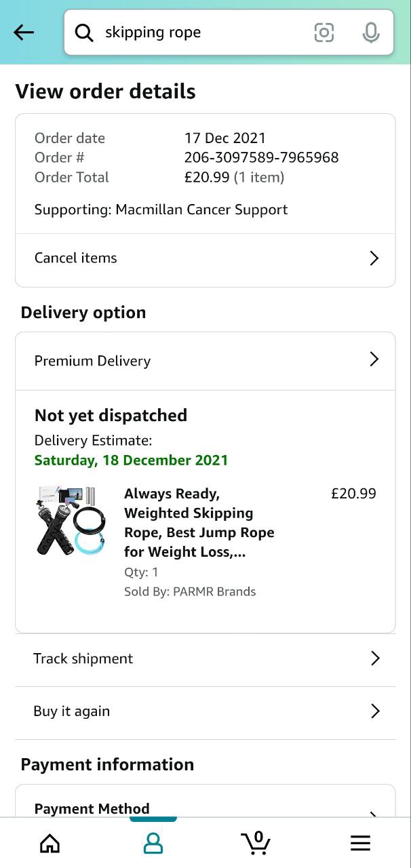Expand the Cancel items chevron
This screenshot has width=411, height=868.
(x=374, y=258)
